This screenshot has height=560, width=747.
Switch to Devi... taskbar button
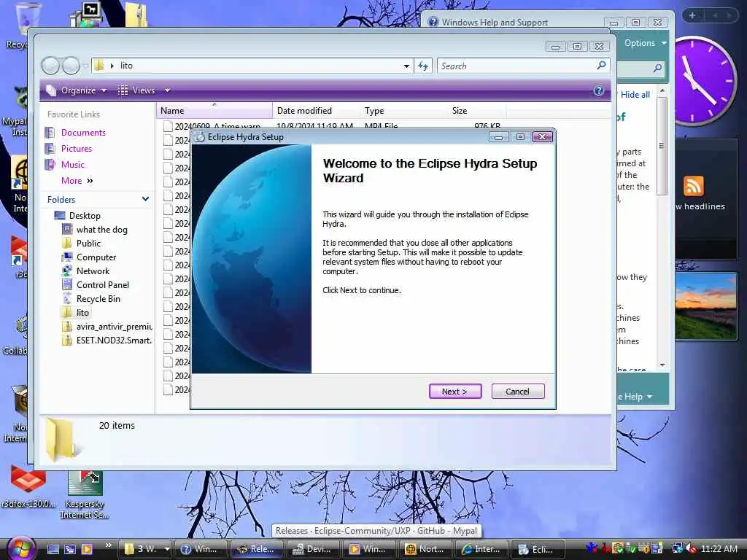pos(313,549)
